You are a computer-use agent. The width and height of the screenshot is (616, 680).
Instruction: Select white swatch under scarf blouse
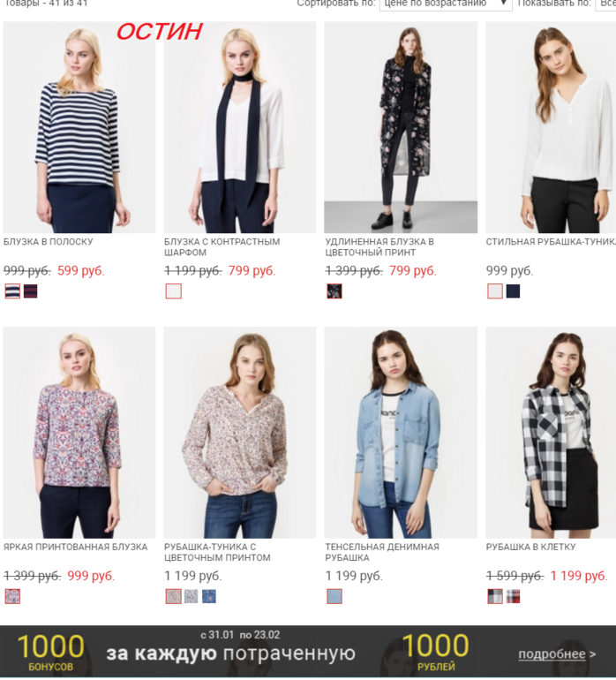pyautogui.click(x=173, y=291)
